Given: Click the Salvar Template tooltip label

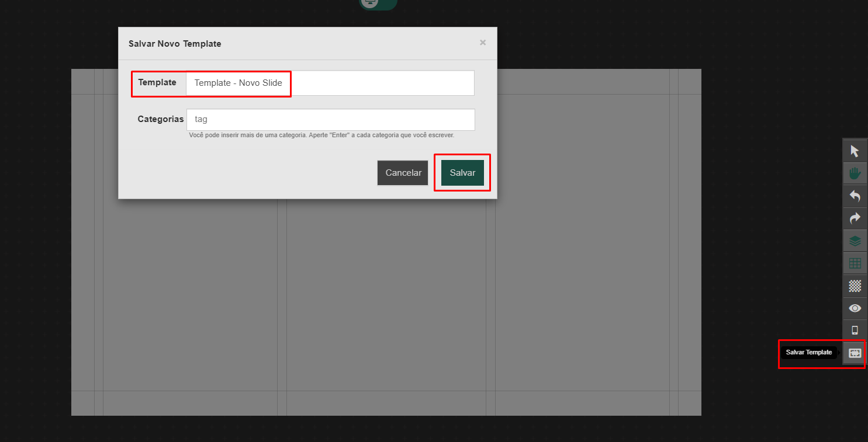Looking at the screenshot, I should pos(808,353).
